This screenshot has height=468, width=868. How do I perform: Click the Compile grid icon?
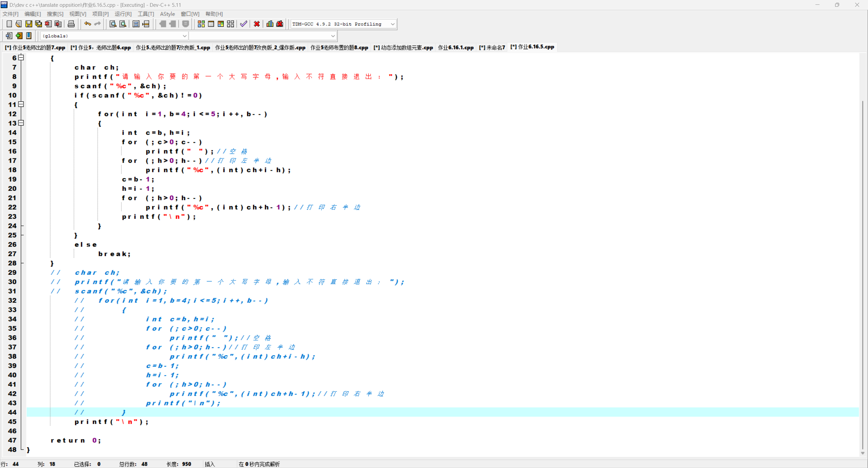tap(201, 24)
